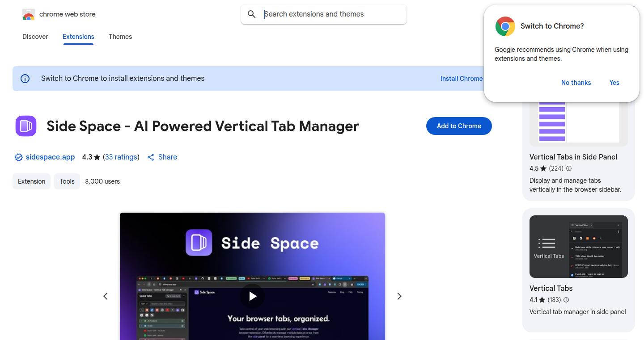Click the Chrome logo in the popup

(505, 26)
